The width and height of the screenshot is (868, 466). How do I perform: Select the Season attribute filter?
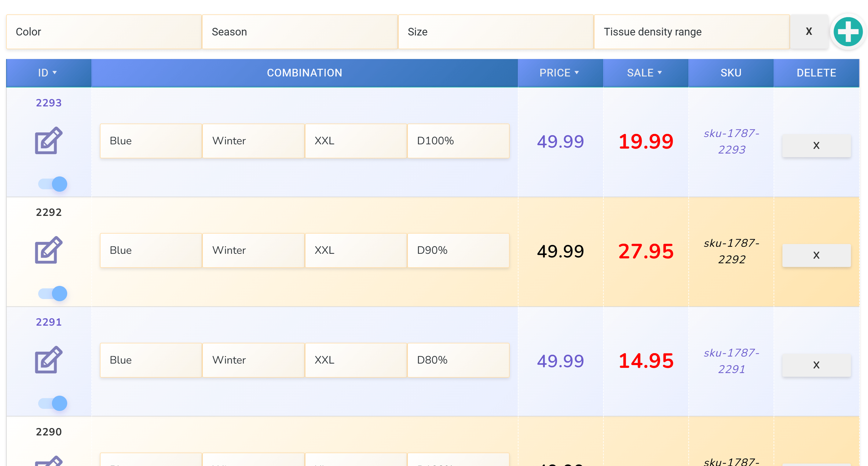(x=299, y=32)
